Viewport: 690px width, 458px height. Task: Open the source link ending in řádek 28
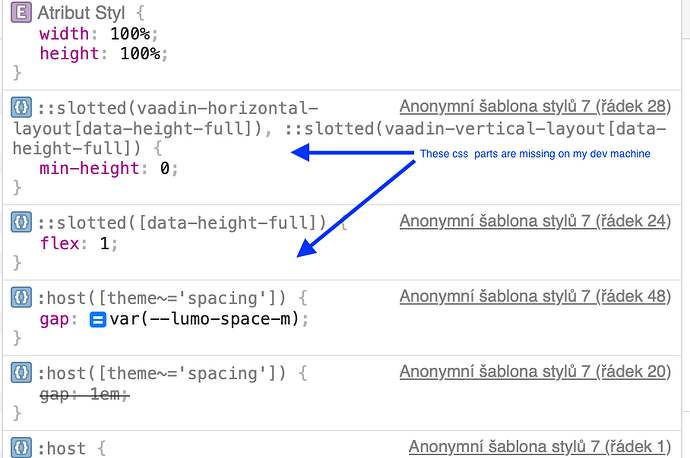pos(534,107)
